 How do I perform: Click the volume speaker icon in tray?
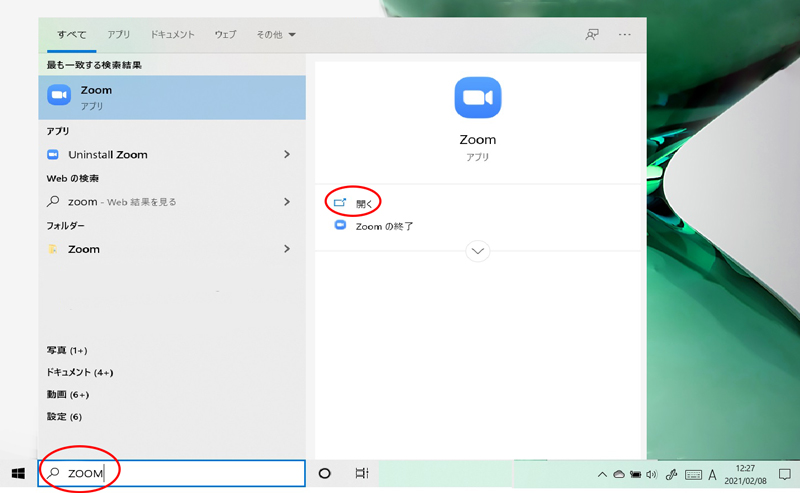[x=651, y=475]
